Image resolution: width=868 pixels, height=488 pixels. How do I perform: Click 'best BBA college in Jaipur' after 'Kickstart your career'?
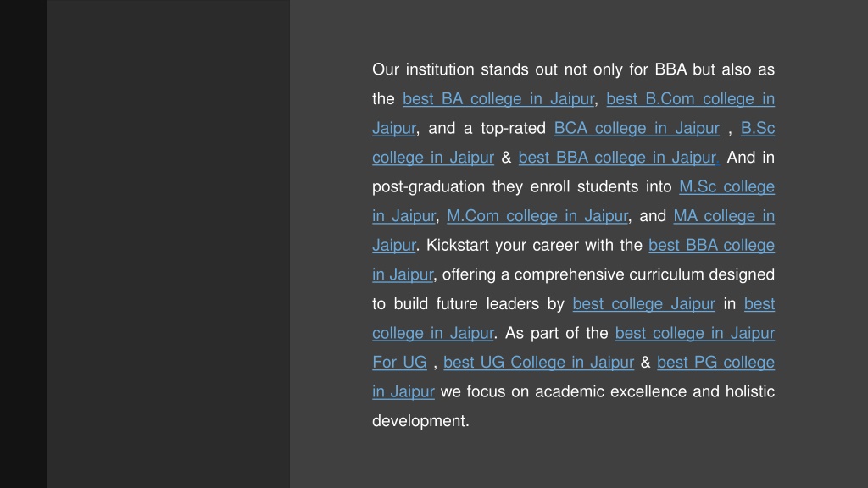click(x=711, y=246)
